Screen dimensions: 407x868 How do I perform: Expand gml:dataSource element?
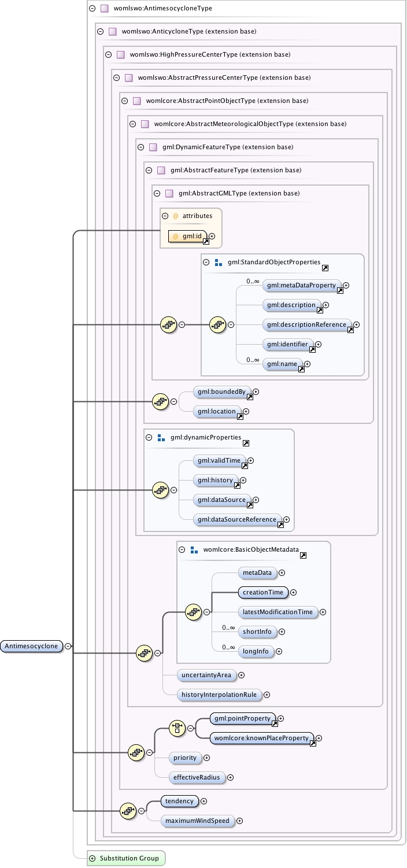pos(256,500)
